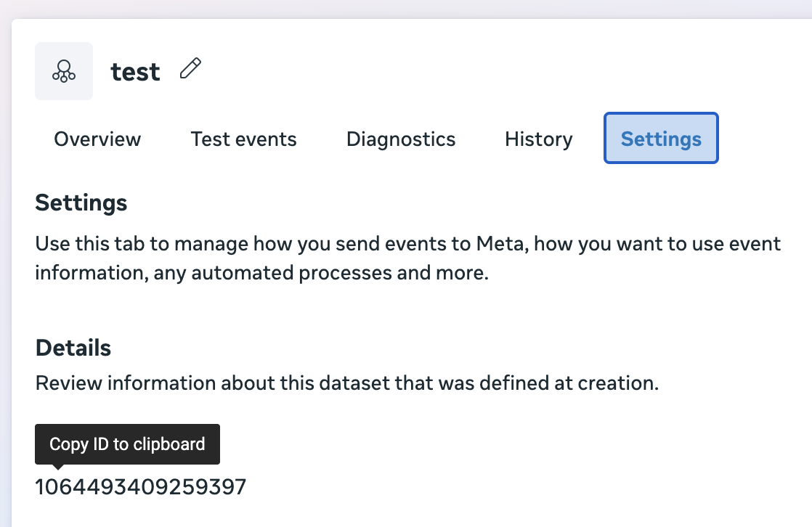The width and height of the screenshot is (812, 527).
Task: Click the bold Details section heading
Action: [x=73, y=348]
